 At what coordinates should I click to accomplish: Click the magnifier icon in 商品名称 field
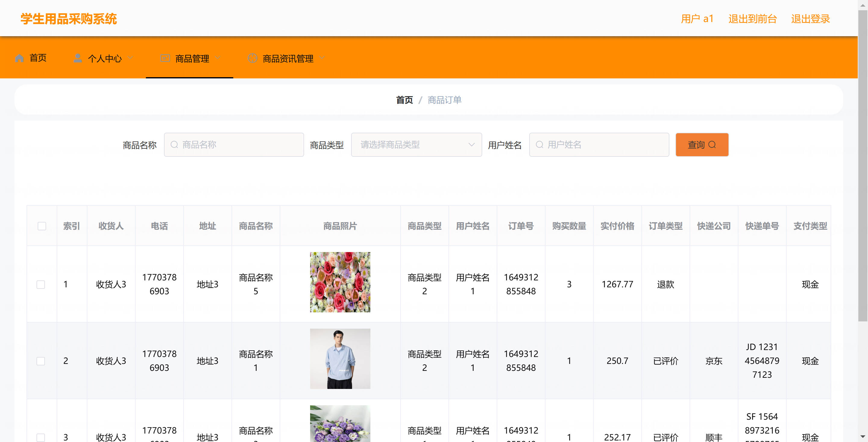click(174, 145)
